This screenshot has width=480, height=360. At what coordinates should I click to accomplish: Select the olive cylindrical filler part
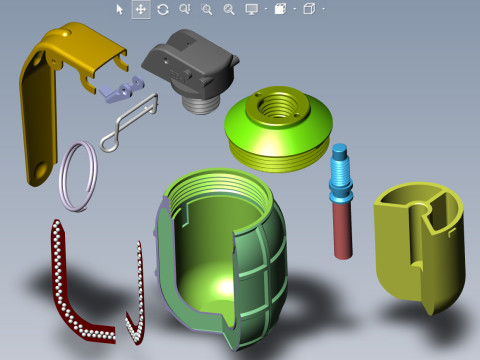pos(420,248)
